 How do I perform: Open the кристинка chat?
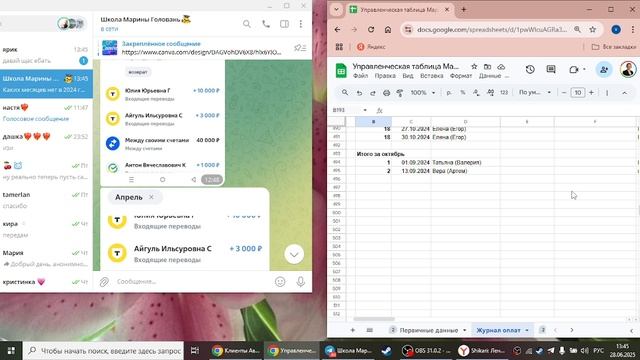46,282
